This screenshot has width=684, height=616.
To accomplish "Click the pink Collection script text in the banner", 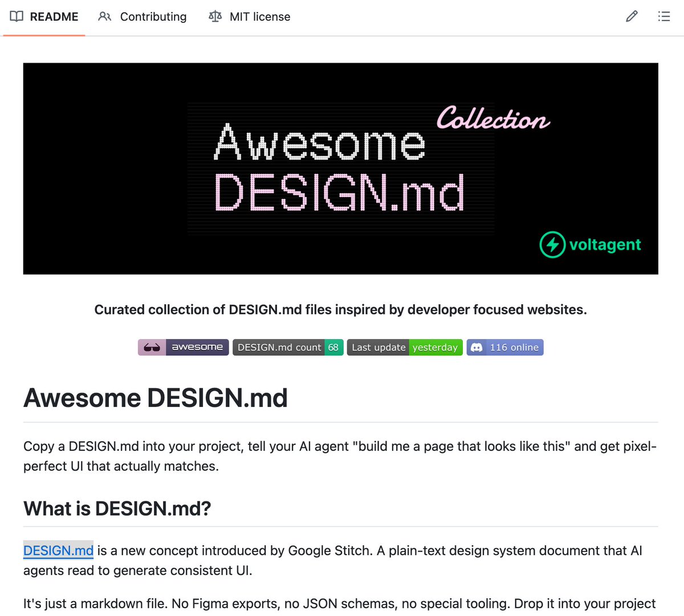I will (x=493, y=119).
